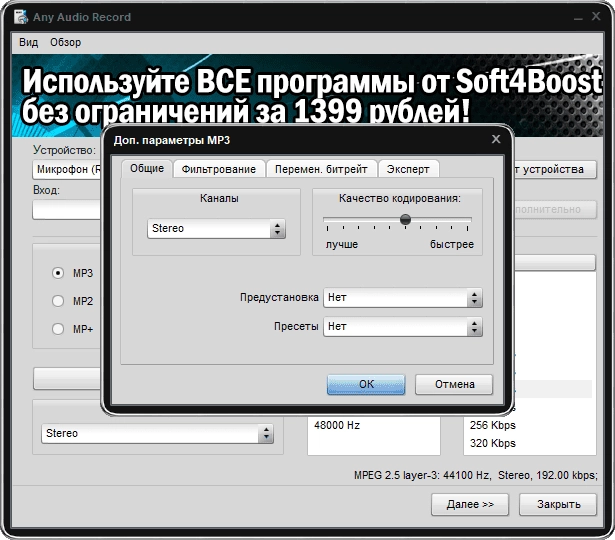Open the Обзор menu
The image size is (615, 540).
click(x=66, y=42)
